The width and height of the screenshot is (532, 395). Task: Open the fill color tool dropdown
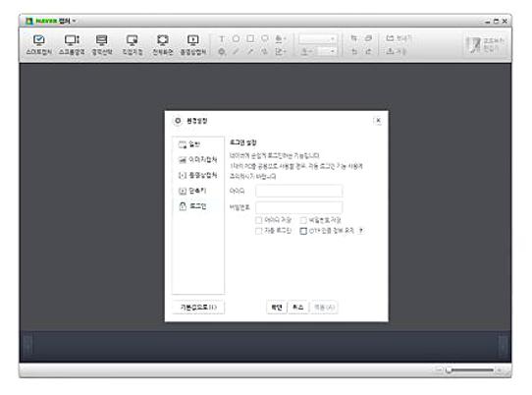[x=281, y=39]
